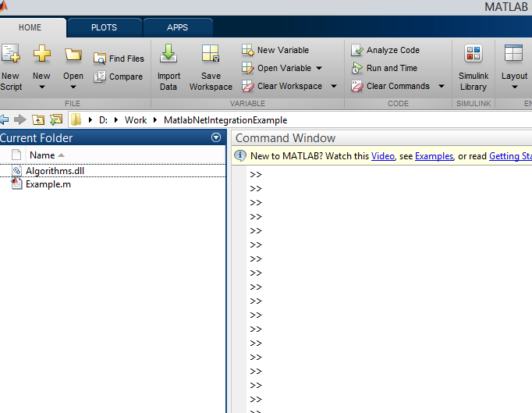
Task: Run Analyze Code
Action: [x=385, y=50]
